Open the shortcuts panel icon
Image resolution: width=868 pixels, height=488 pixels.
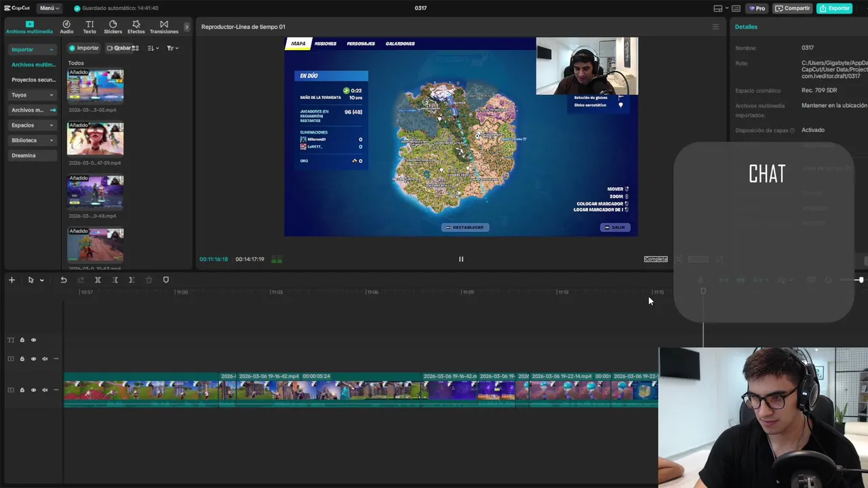736,8
